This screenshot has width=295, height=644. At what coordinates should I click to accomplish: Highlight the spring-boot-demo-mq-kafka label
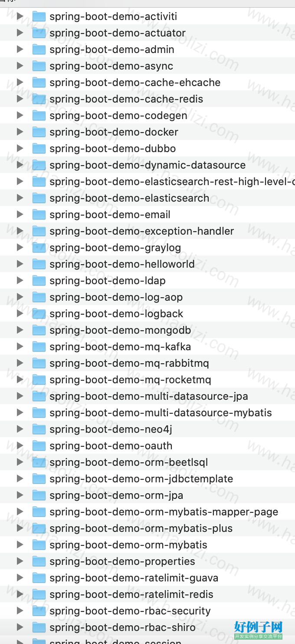pos(120,347)
